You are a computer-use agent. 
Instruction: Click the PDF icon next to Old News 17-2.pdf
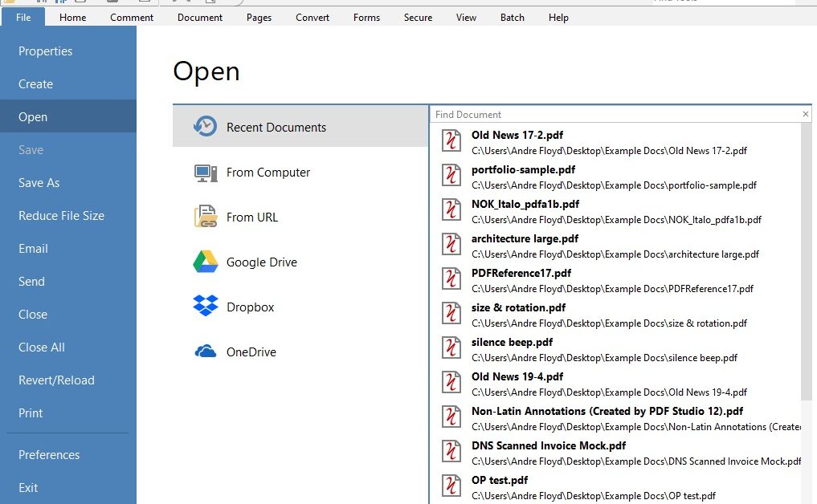(451, 140)
